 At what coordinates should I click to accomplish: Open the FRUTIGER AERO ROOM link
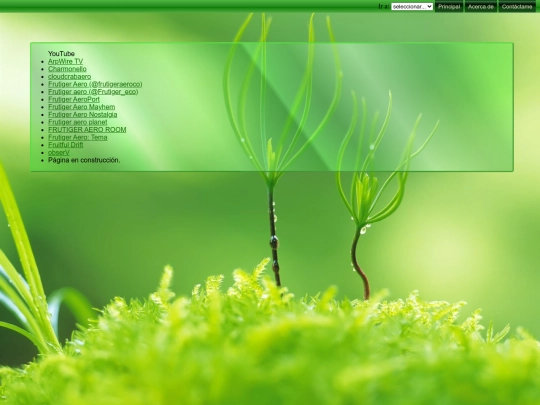pyautogui.click(x=87, y=129)
